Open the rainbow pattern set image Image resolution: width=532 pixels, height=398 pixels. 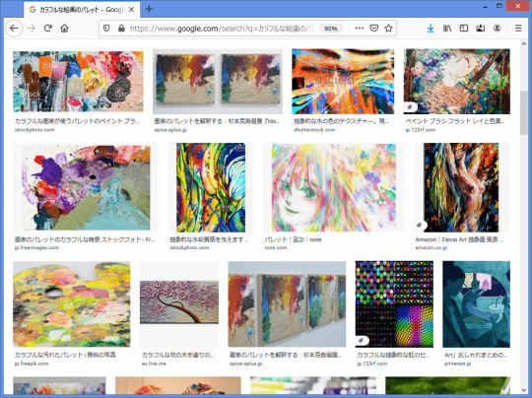[x=394, y=304]
